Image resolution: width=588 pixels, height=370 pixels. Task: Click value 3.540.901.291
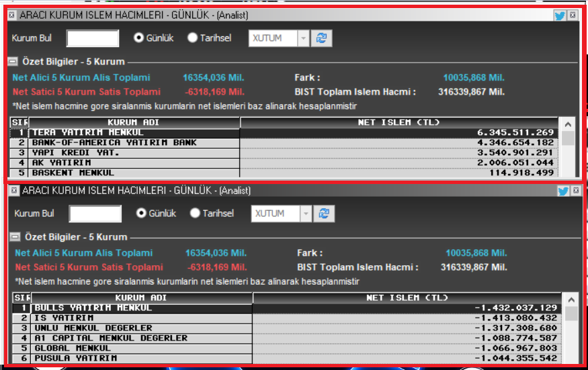(x=515, y=153)
